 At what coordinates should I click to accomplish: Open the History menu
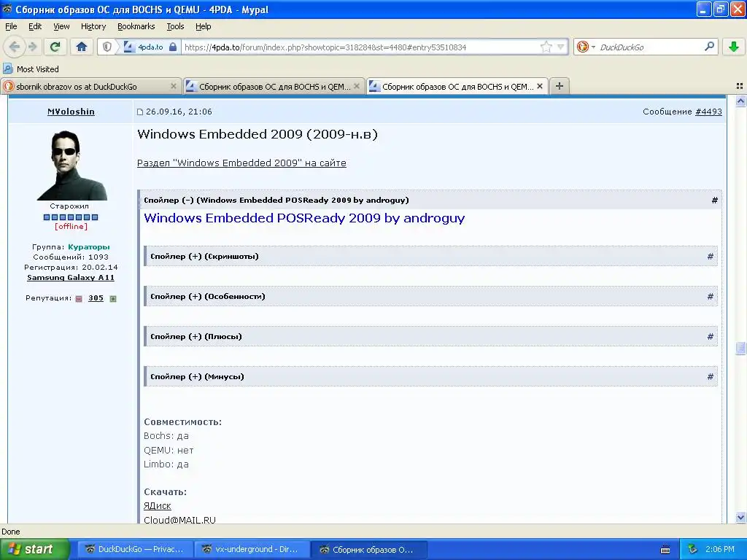(x=93, y=26)
